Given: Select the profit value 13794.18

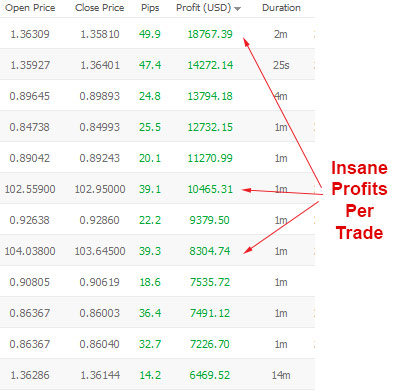Looking at the screenshot, I should 210,96.
